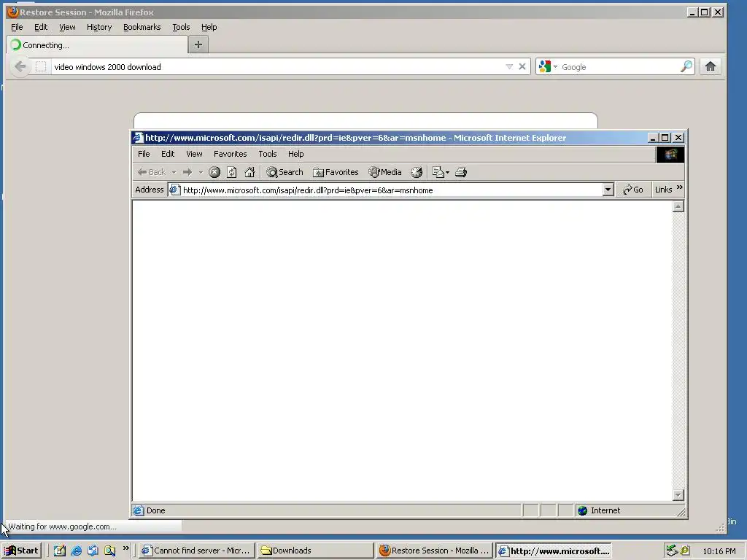The width and height of the screenshot is (747, 560).
Task: Expand the Forward history dropdown arrow in IE
Action: 201,172
